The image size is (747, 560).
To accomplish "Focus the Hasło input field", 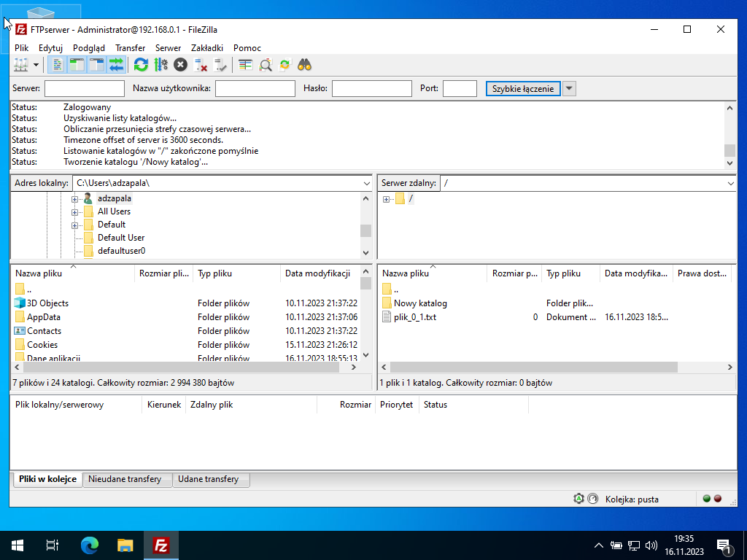I will pos(371,88).
